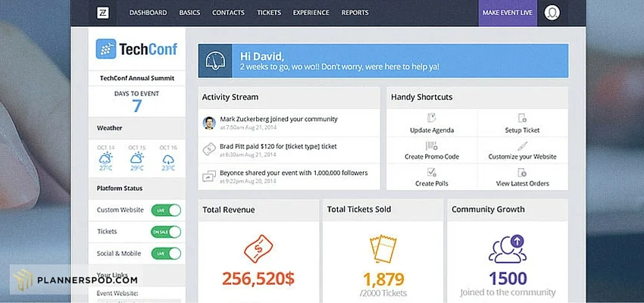This screenshot has width=644, height=303.
Task: Click the OCT 15 weather icon
Action: pyautogui.click(x=137, y=158)
